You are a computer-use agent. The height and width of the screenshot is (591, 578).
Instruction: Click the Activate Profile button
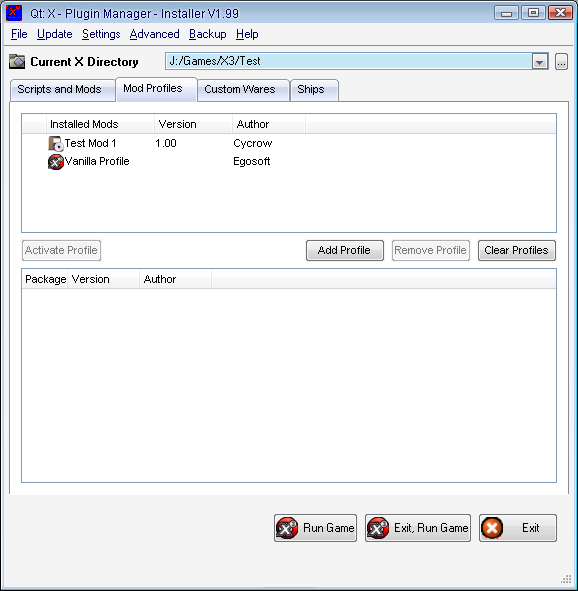coord(61,250)
